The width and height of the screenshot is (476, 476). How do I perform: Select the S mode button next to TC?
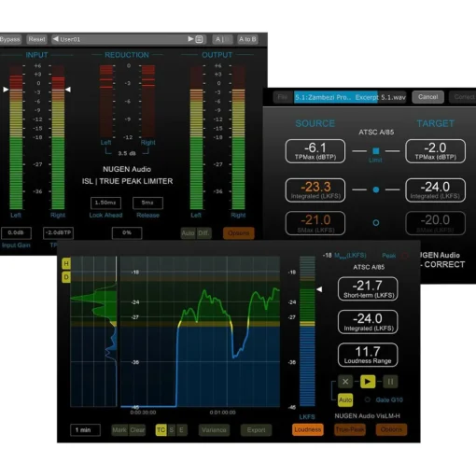[172, 430]
